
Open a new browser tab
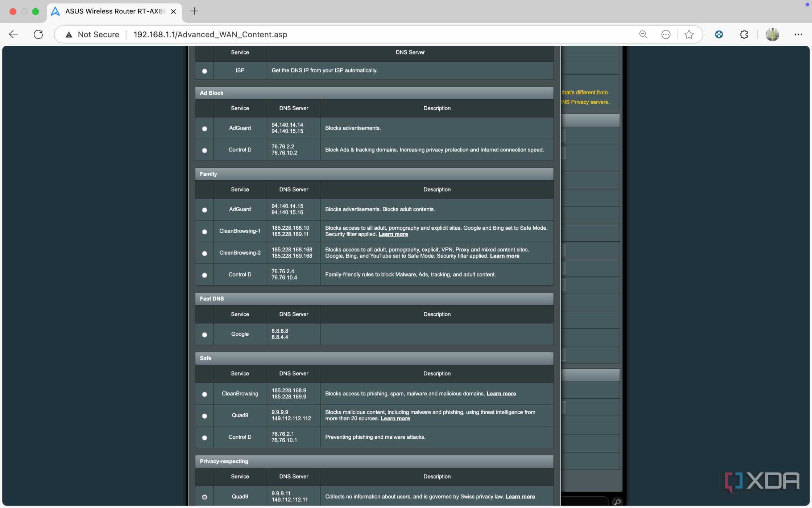coord(194,11)
